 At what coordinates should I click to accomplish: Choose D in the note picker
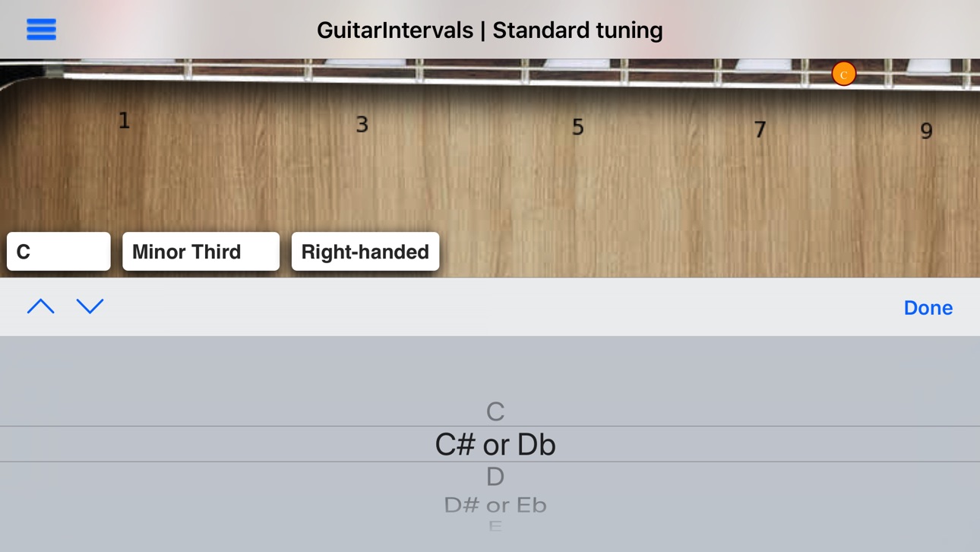495,477
